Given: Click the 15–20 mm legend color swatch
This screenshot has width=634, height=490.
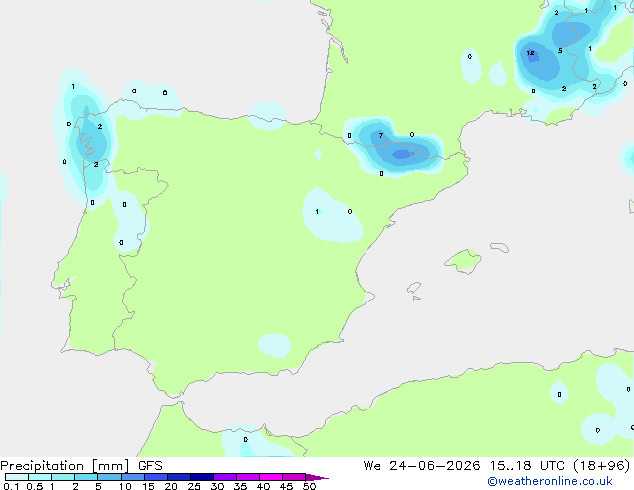Looking at the screenshot, I should tap(156, 477).
